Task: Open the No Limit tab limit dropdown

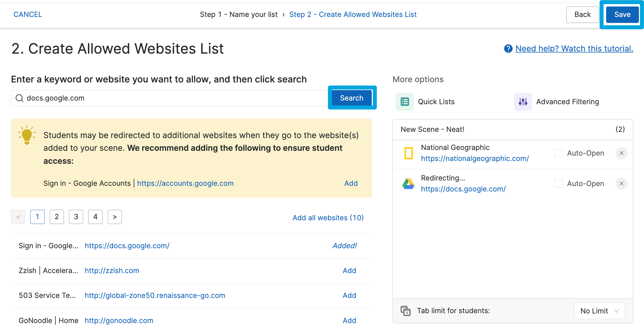Action: [599, 311]
